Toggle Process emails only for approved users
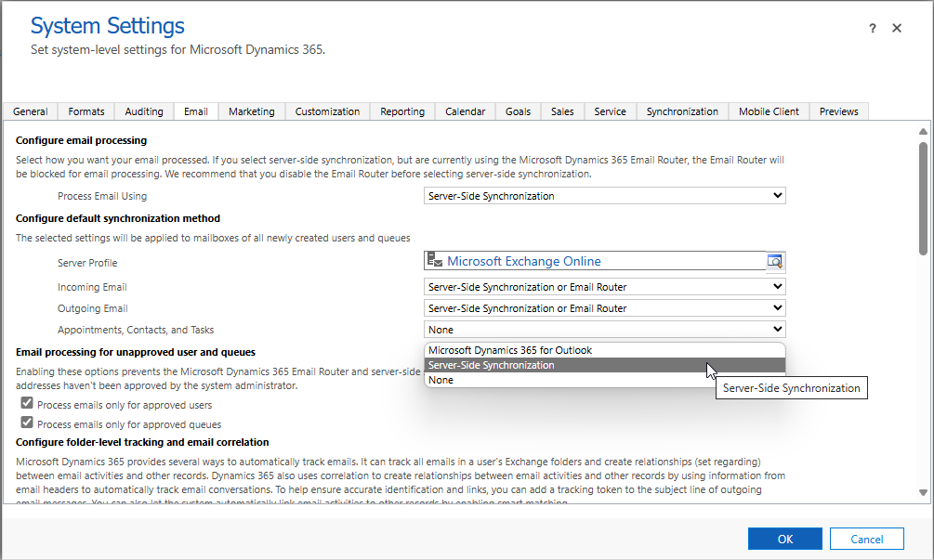The height and width of the screenshot is (560, 934). pyautogui.click(x=27, y=403)
